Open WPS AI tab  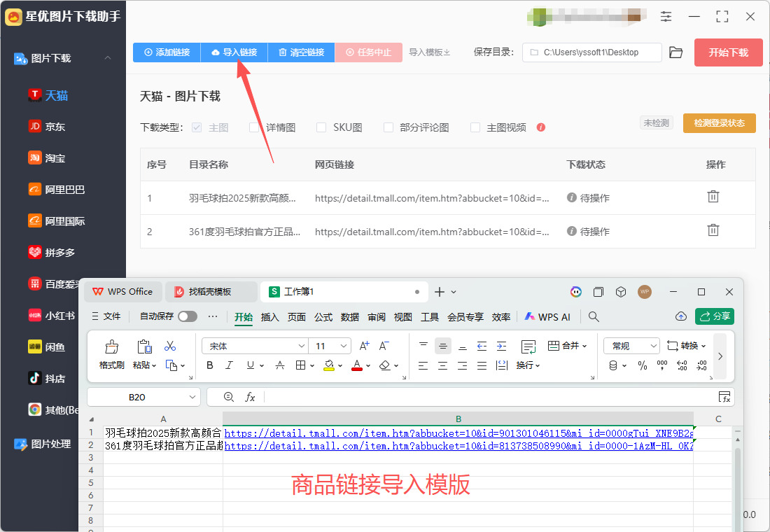[547, 317]
